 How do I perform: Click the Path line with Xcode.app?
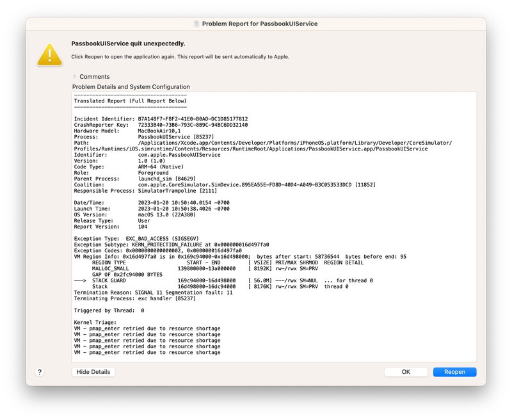pos(263,146)
